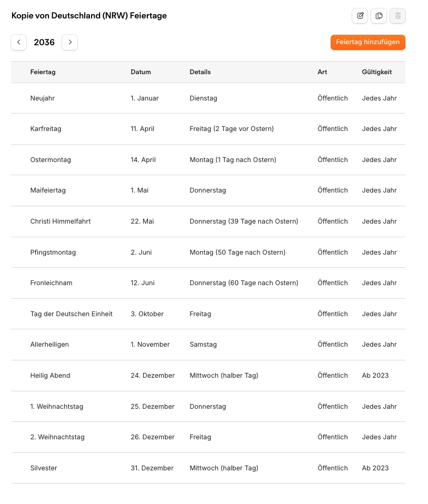428x504 pixels.
Task: Click the Datum column header
Action: (x=141, y=72)
